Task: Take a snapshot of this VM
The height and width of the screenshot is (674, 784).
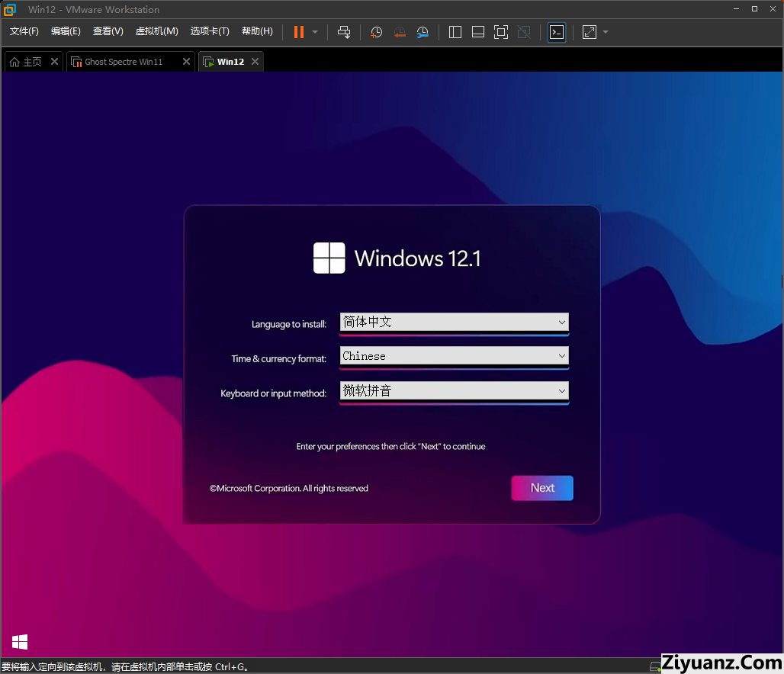Action: click(x=376, y=32)
